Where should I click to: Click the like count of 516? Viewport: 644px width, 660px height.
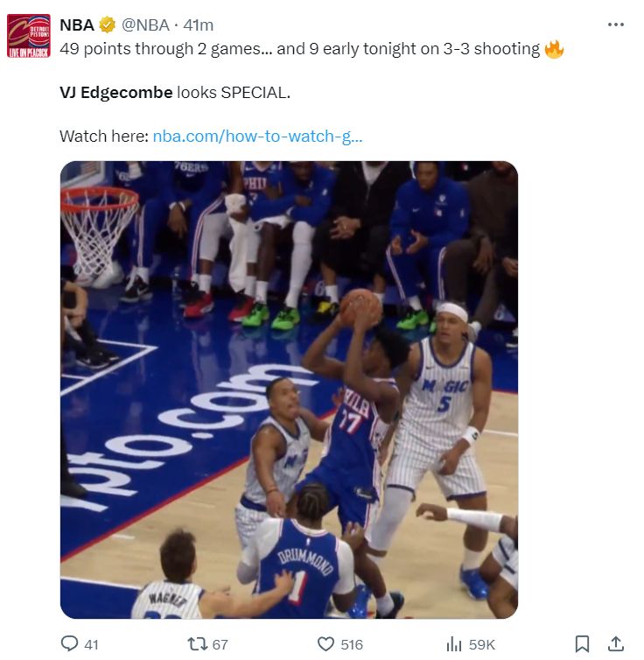[x=352, y=644]
